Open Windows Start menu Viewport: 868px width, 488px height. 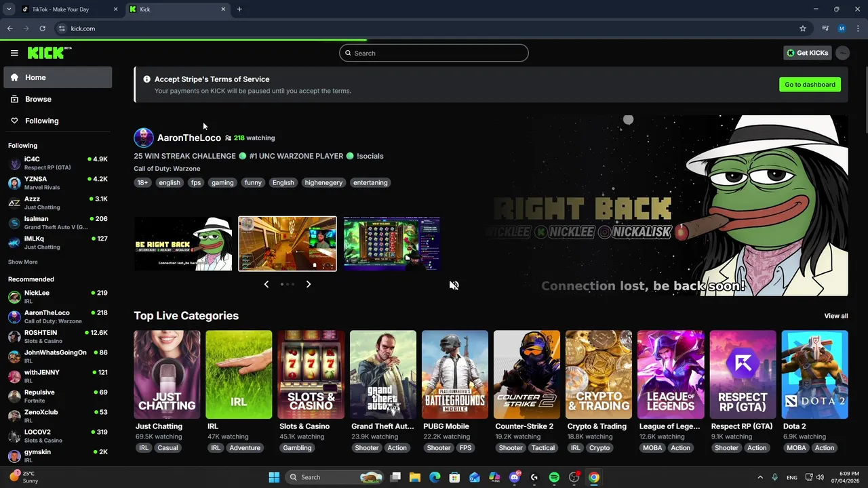click(274, 477)
